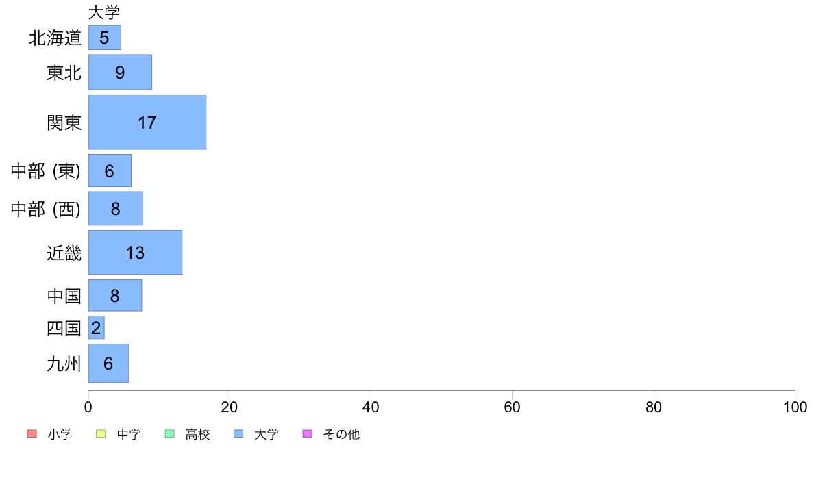This screenshot has height=504, width=814.
Task: Click the 100 tick on x-axis
Action: [795, 407]
